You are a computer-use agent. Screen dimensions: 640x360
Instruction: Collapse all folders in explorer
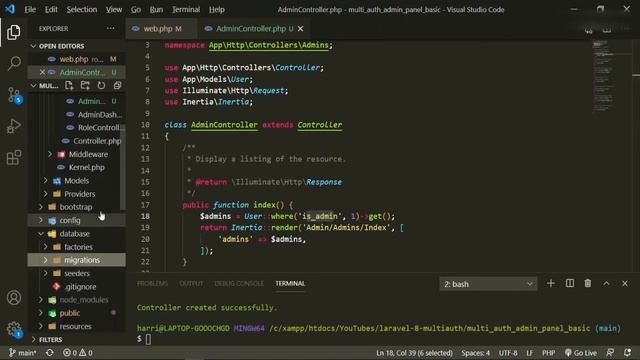117,85
